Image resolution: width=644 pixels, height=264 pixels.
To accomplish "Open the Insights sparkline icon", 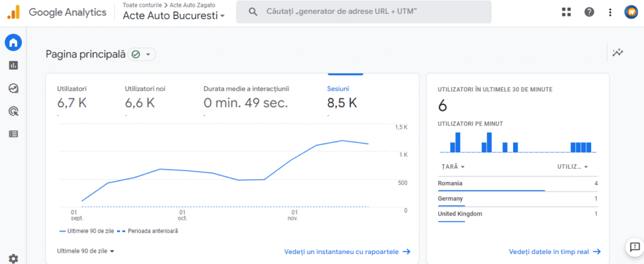I will click(618, 52).
